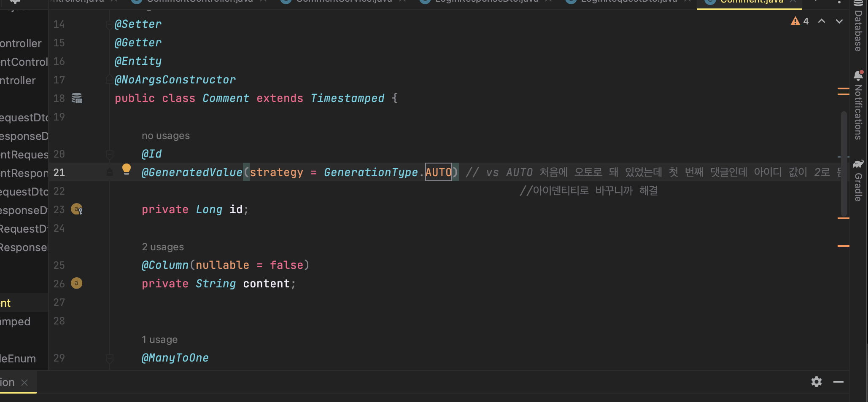Collapse the fold marker at line 14
868x402 pixels.
click(109, 24)
